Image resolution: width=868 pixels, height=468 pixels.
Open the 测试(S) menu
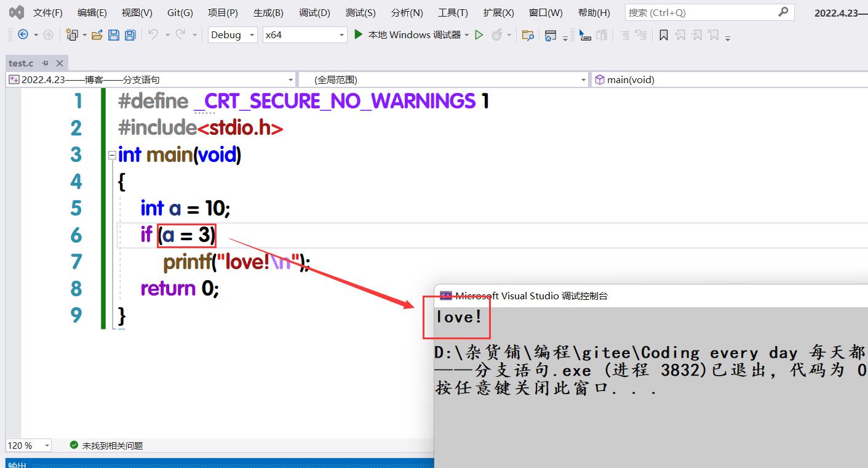(360, 12)
